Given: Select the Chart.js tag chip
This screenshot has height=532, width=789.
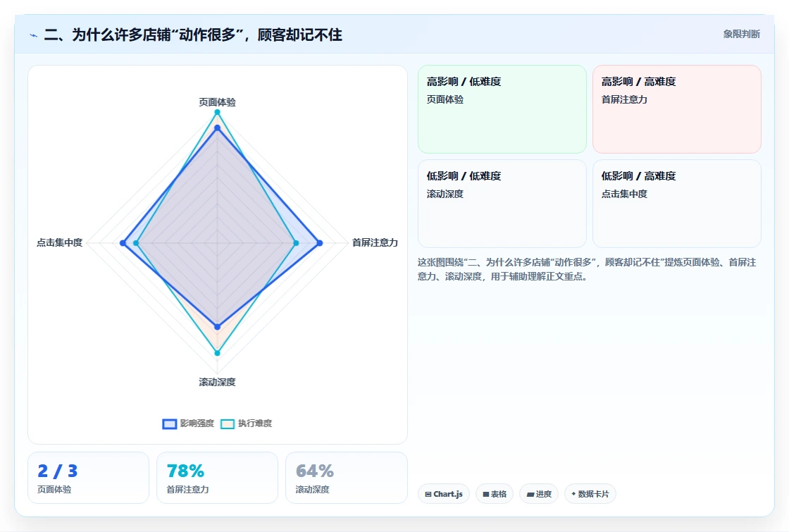Looking at the screenshot, I should tap(444, 494).
